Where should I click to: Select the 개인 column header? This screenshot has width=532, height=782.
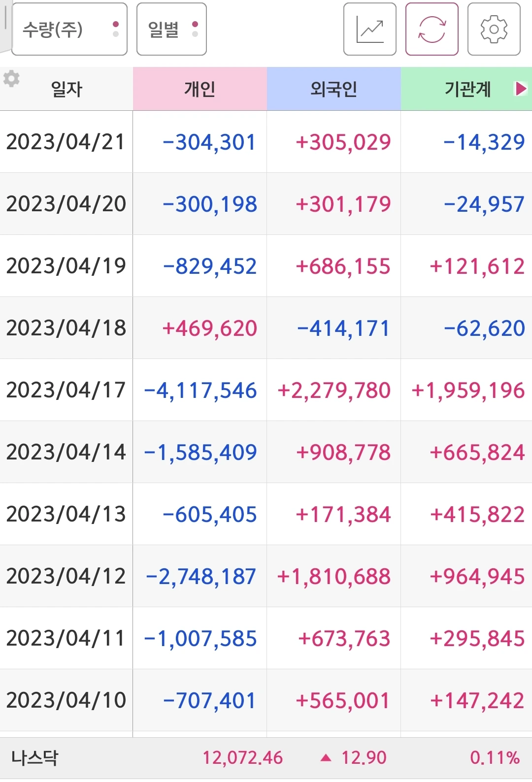click(200, 89)
